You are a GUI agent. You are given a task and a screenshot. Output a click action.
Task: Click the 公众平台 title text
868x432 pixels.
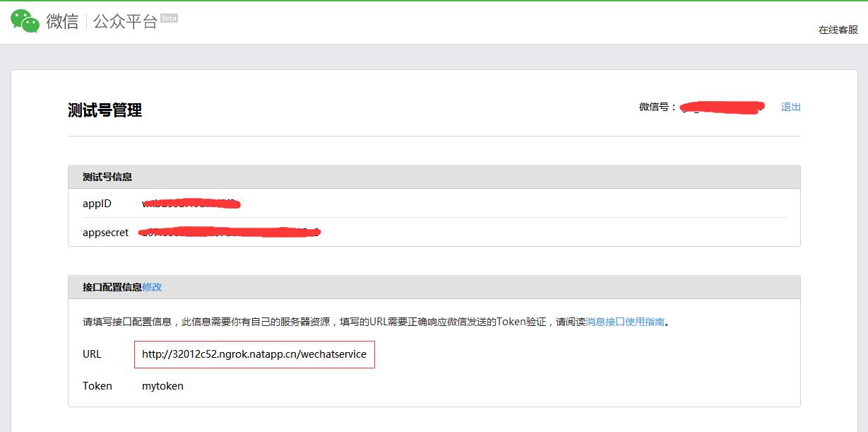tap(126, 22)
